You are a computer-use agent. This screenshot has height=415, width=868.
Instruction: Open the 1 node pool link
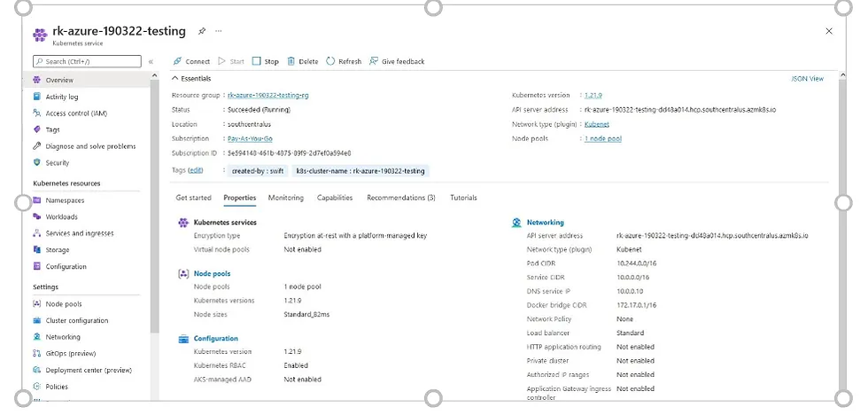coord(603,138)
